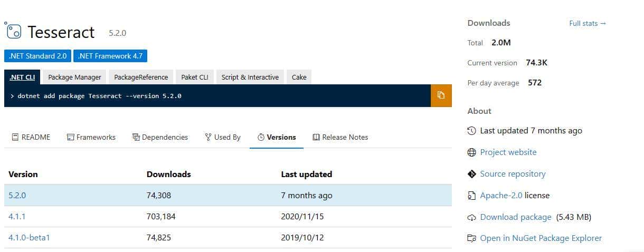Click the Last updated column header
The image size is (644, 252).
pyautogui.click(x=307, y=174)
